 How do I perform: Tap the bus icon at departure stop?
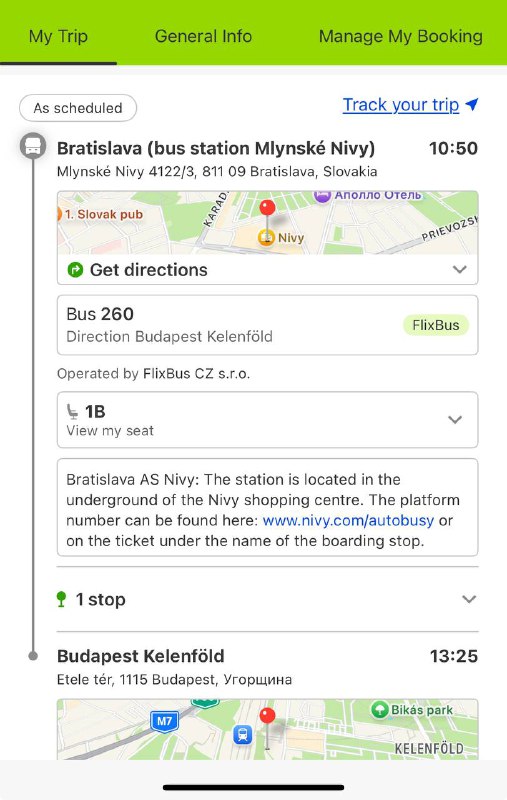point(33,146)
